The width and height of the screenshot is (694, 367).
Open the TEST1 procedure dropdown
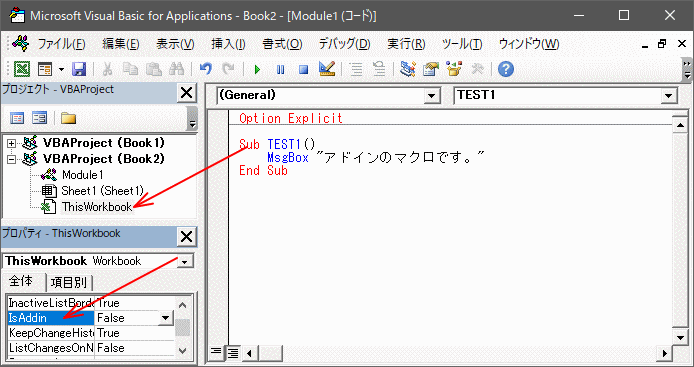[668, 96]
